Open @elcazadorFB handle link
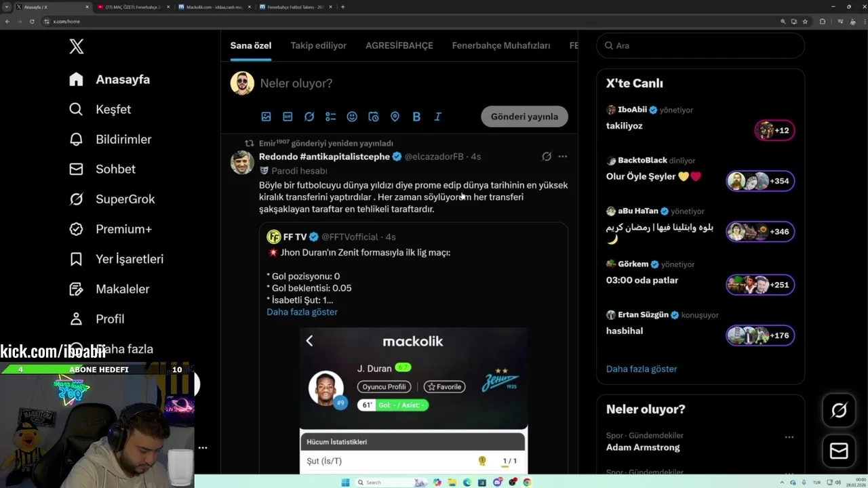Viewport: 868px width, 488px height. pyautogui.click(x=434, y=157)
